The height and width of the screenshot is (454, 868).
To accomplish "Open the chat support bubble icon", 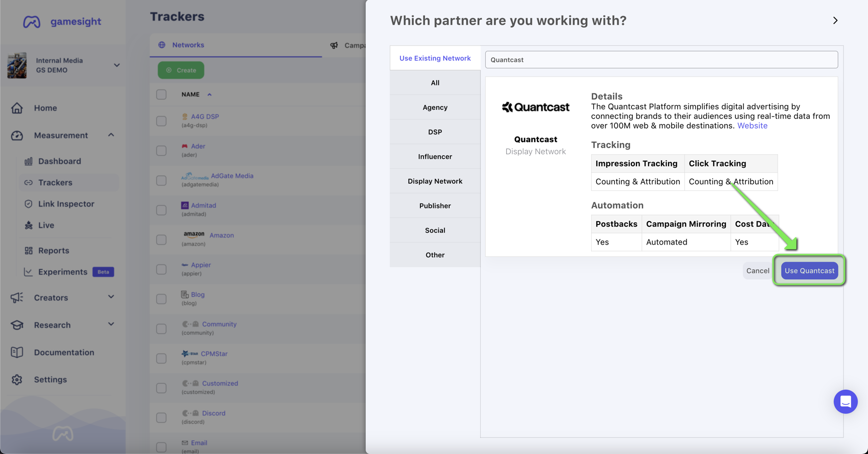I will point(845,401).
